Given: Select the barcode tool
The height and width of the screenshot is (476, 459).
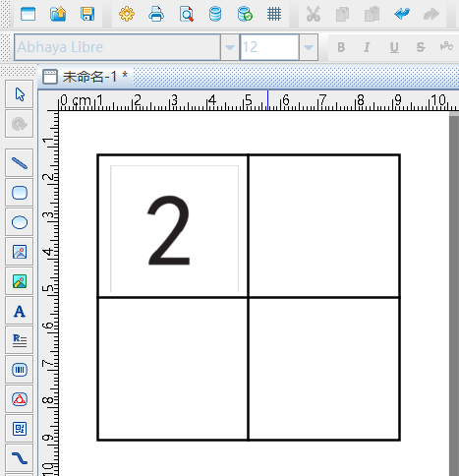Looking at the screenshot, I should (20, 370).
